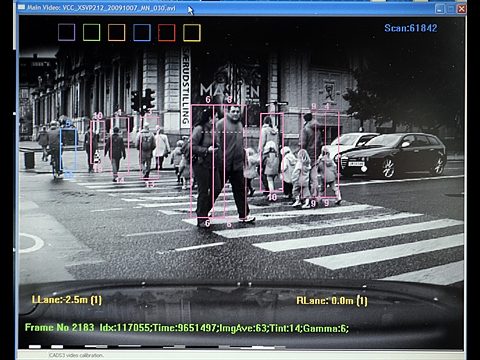Click the red square indicator box
480x360 pixels.
167,33
